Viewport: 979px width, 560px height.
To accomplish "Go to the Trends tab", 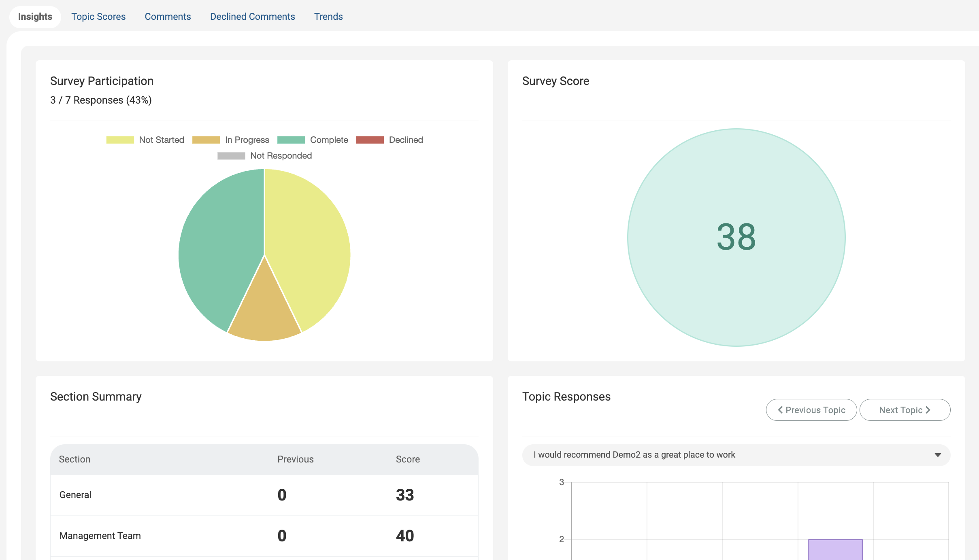I will pyautogui.click(x=328, y=17).
